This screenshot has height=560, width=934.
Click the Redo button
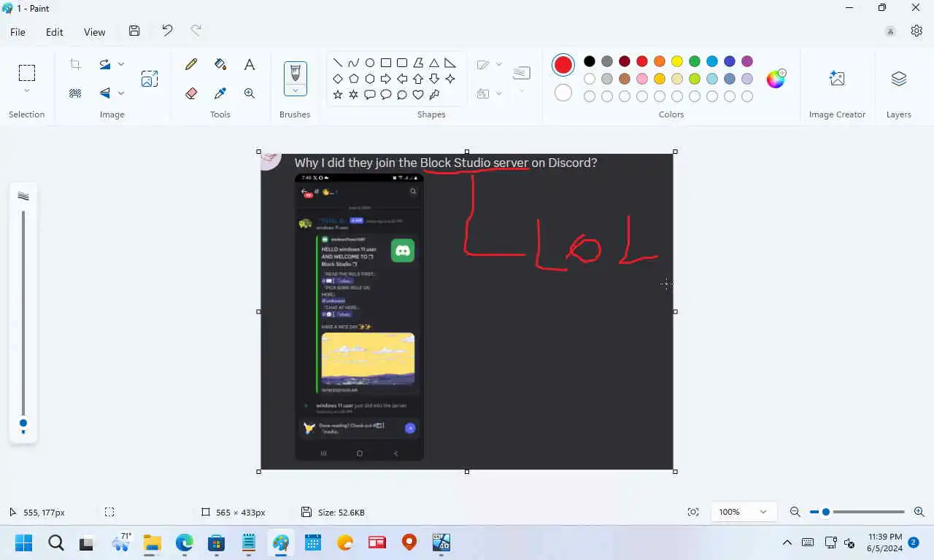pos(196,31)
